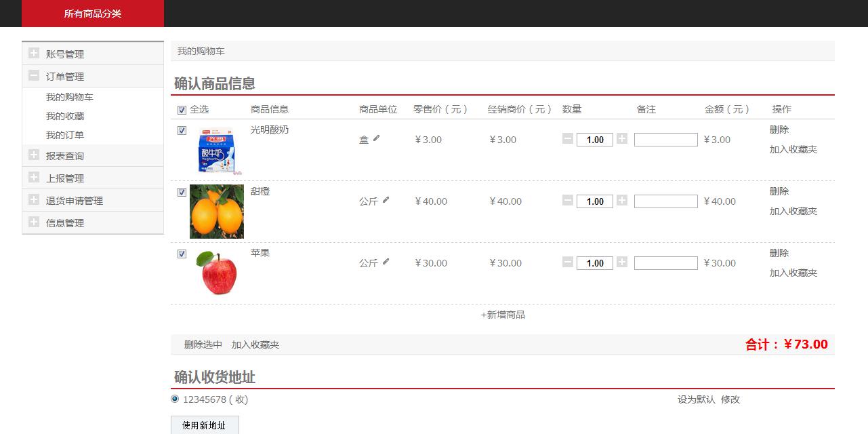Click the 使用新地址 button
Viewport: 868px width, 434px height.
pos(204,425)
